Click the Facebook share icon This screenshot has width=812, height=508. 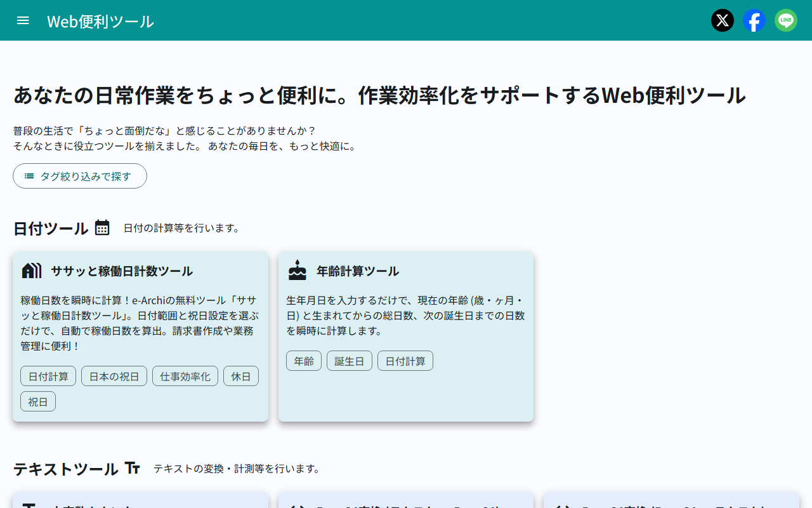(x=754, y=20)
